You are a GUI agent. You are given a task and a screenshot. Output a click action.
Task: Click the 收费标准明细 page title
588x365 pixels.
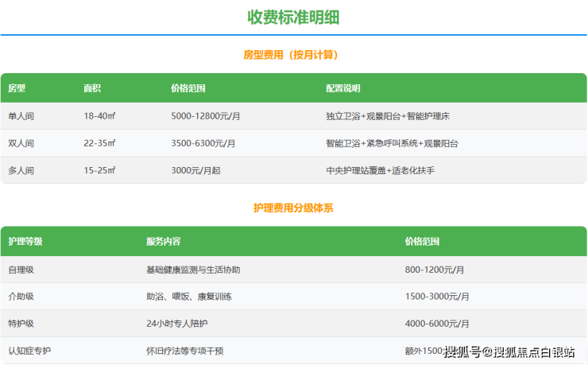click(x=293, y=17)
